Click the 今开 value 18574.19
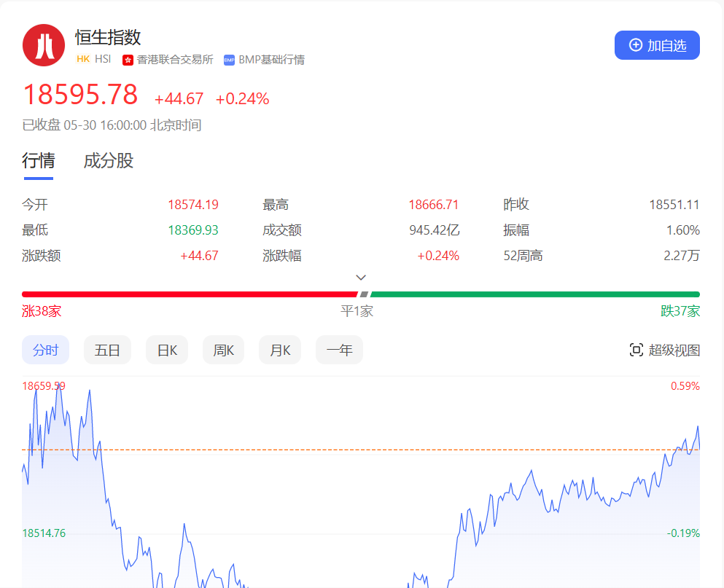Screen dimensions: 724x588 [193, 205]
